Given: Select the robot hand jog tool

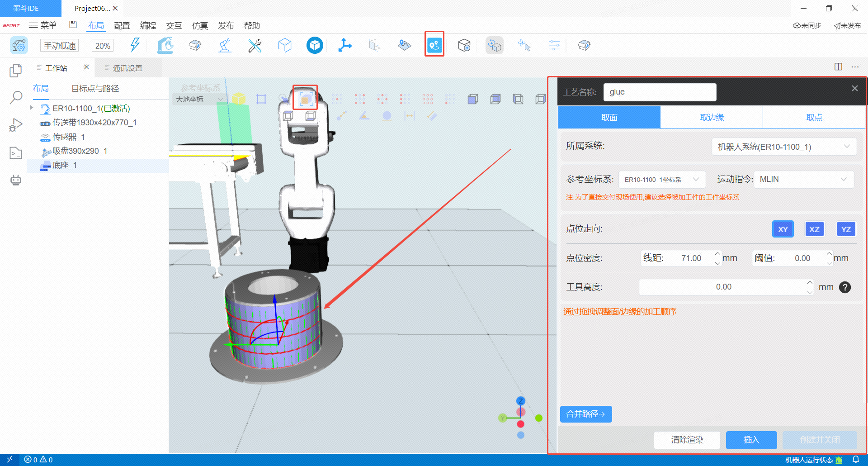Looking at the screenshot, I should click(165, 45).
